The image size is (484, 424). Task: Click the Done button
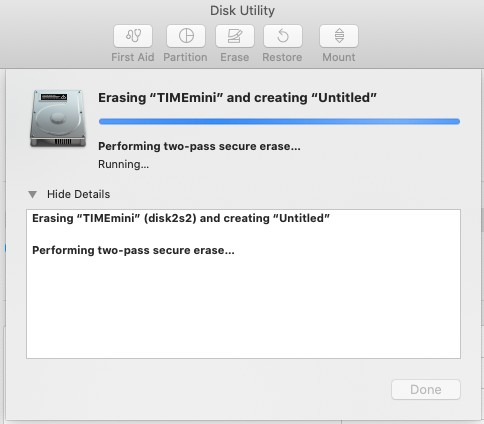tap(426, 389)
